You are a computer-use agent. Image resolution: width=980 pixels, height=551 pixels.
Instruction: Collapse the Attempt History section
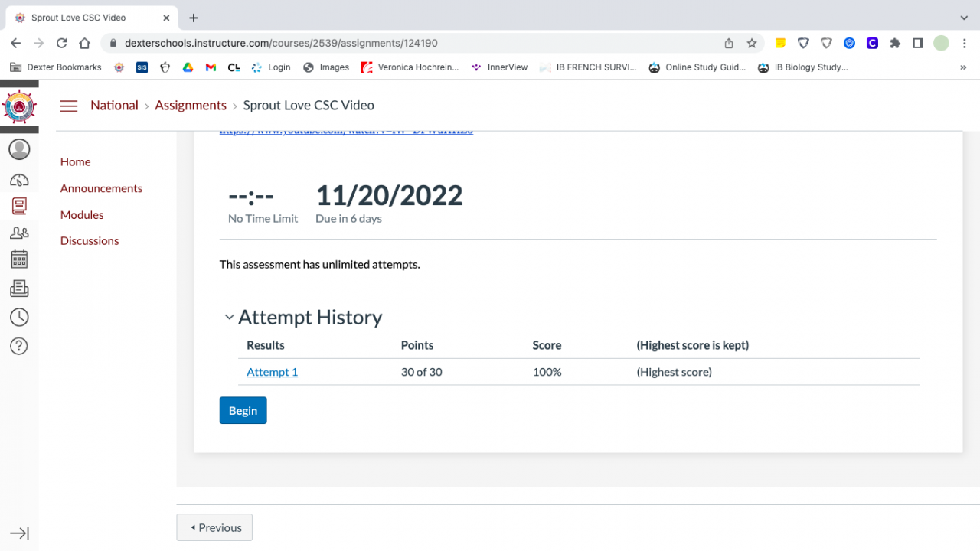tap(229, 317)
